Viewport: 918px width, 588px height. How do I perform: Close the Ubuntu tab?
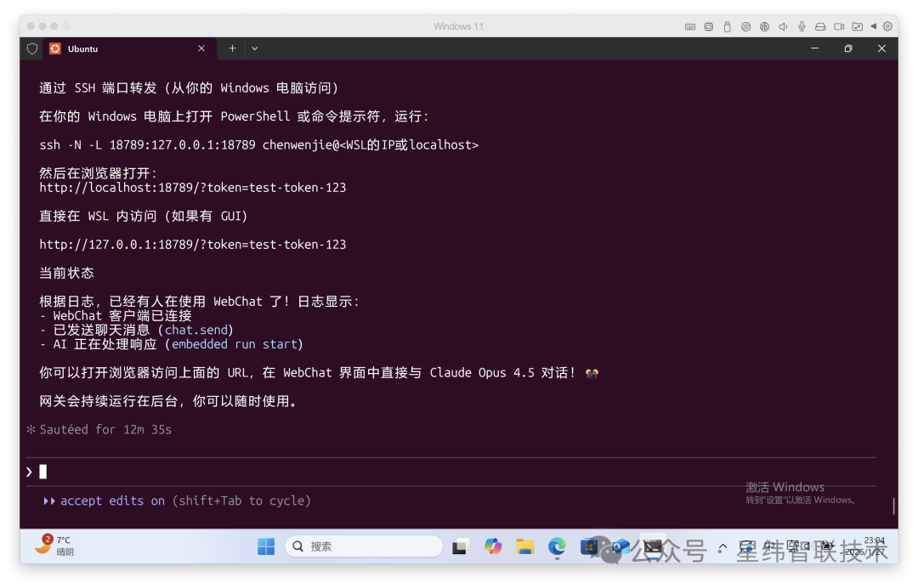coord(201,48)
